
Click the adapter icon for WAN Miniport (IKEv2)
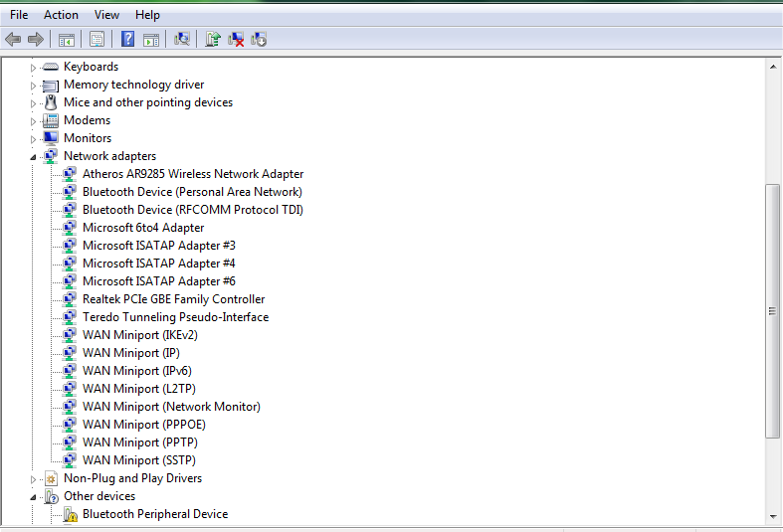(x=70, y=335)
